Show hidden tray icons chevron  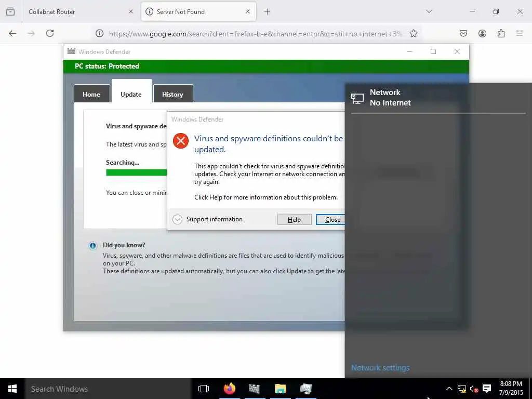pos(449,389)
